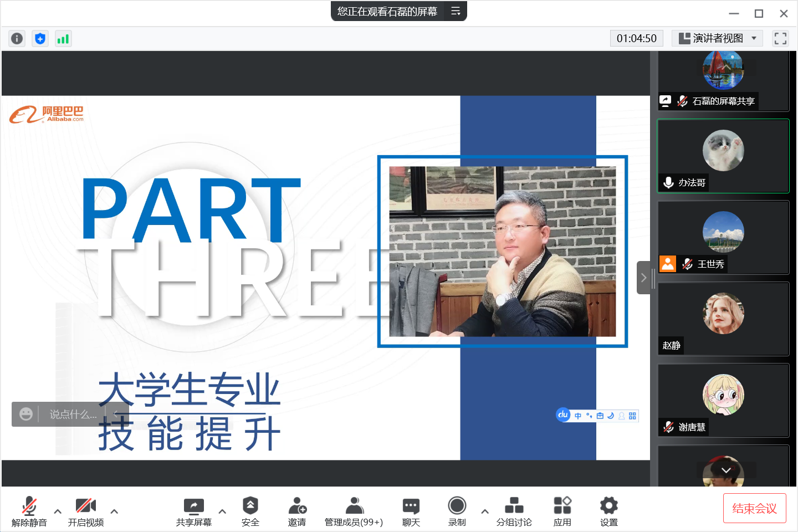Image resolution: width=798 pixels, height=532 pixels.
Task: Turn on camera with 开启视频
Action: coord(86,511)
